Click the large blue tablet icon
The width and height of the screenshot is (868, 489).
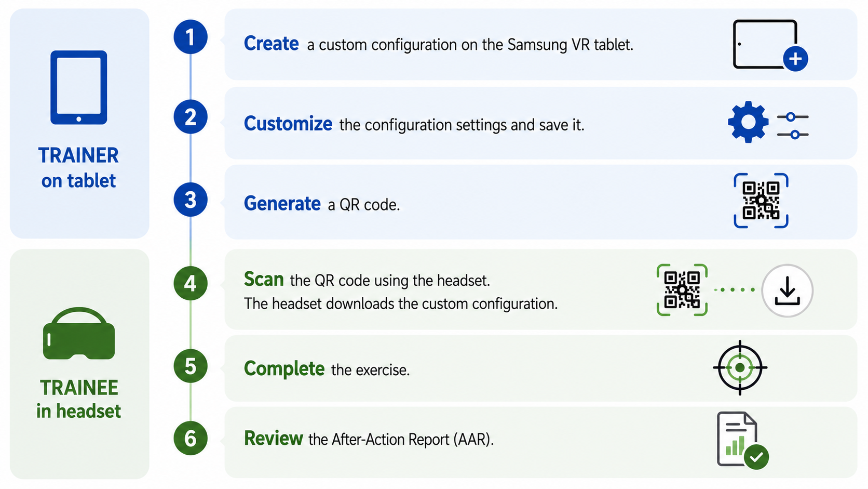[x=79, y=87]
